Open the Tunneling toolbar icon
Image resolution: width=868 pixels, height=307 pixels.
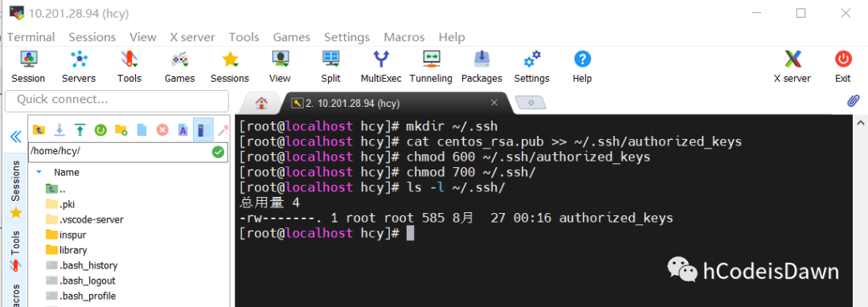pos(431,67)
